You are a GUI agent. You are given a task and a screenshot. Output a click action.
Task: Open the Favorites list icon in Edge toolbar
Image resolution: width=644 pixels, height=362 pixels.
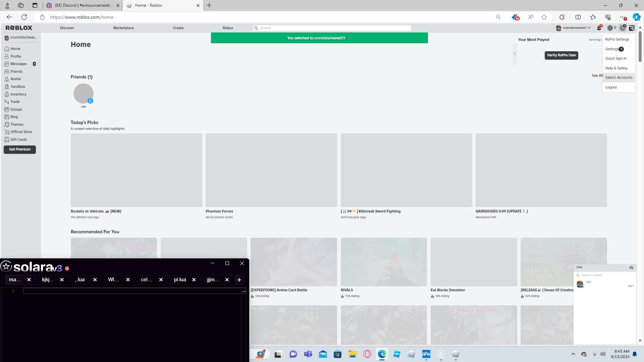593,17
